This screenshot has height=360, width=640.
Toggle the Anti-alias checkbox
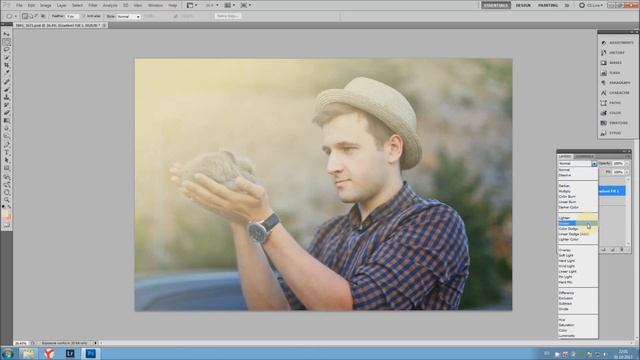click(84, 16)
